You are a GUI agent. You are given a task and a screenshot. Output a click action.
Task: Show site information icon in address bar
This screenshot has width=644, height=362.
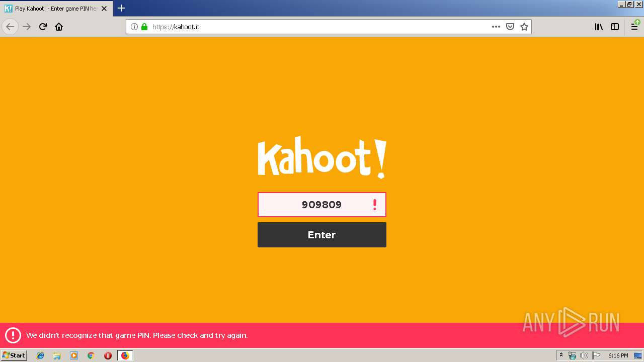click(134, 27)
